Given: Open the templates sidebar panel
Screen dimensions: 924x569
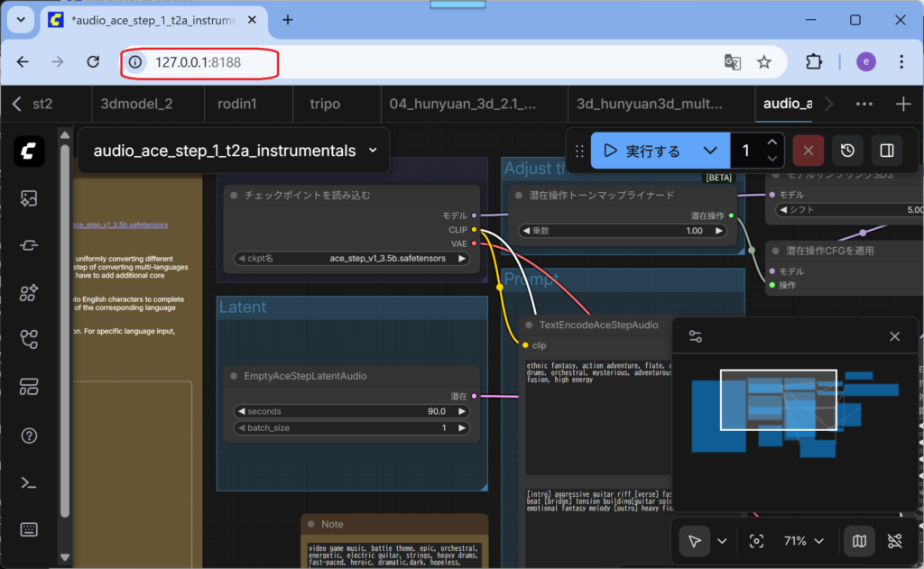Looking at the screenshot, I should tap(28, 387).
